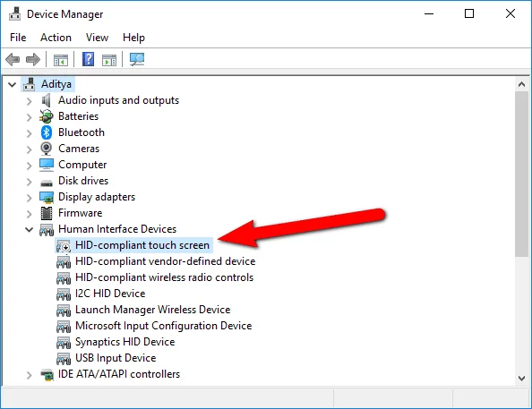This screenshot has width=532, height=409.
Task: Click the scrollbar down arrow
Action: (x=521, y=379)
